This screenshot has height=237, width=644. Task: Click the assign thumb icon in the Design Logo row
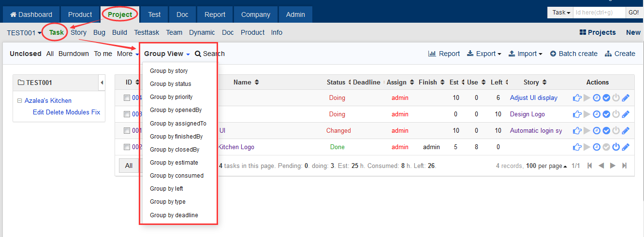[x=577, y=114]
